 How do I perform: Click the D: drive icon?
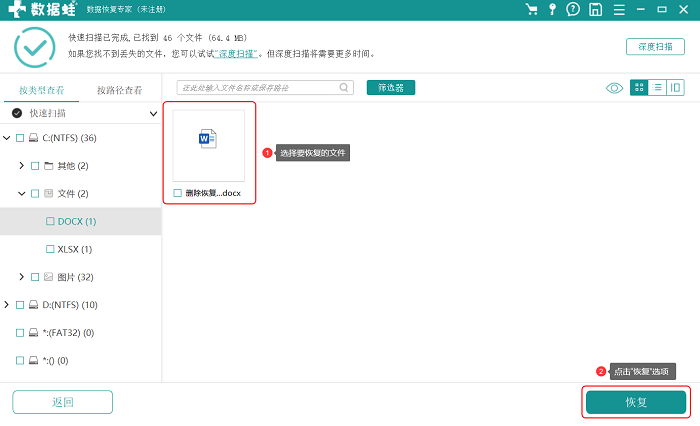coord(33,305)
